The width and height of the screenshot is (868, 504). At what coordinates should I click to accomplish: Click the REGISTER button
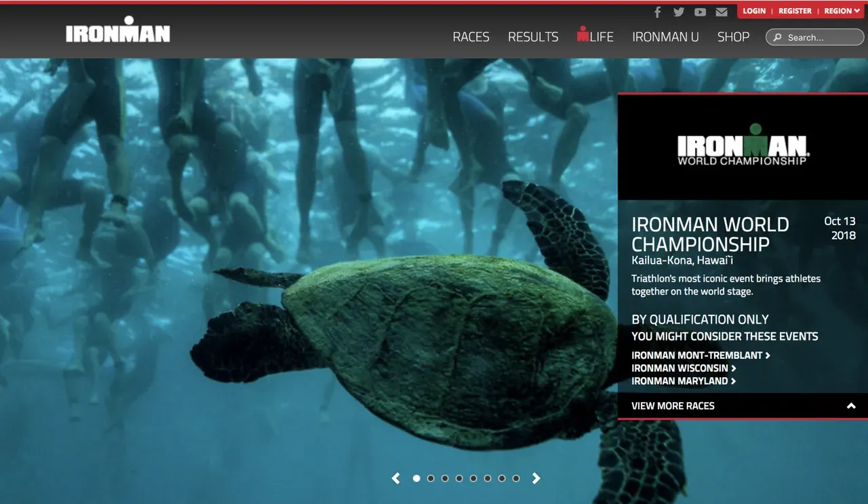click(795, 11)
